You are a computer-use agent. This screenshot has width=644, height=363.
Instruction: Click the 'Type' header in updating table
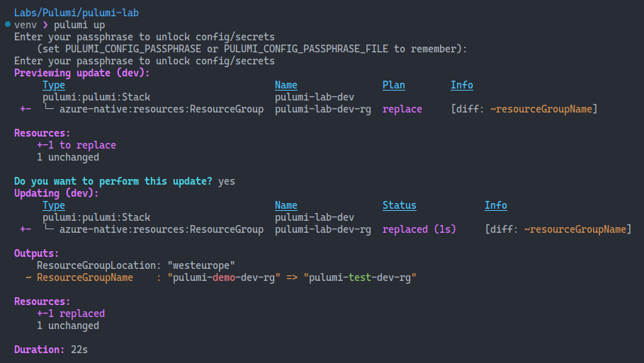point(54,205)
